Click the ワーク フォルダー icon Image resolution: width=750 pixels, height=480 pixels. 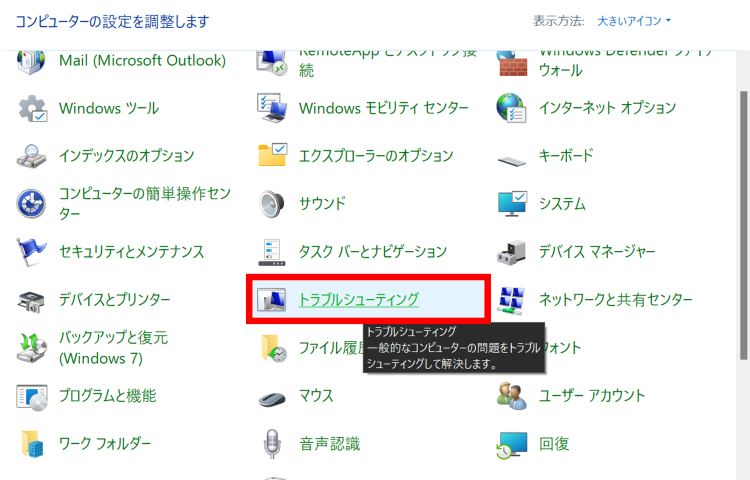pos(32,444)
